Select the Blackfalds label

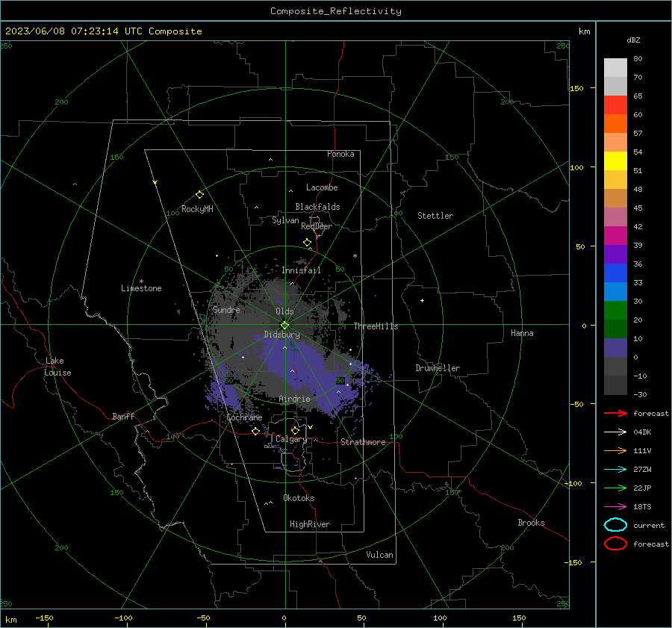coord(317,207)
